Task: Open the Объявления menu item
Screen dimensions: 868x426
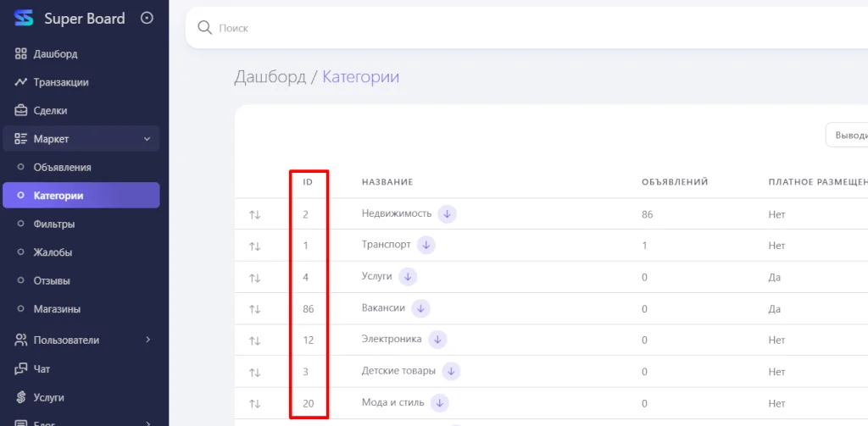Action: tap(62, 167)
